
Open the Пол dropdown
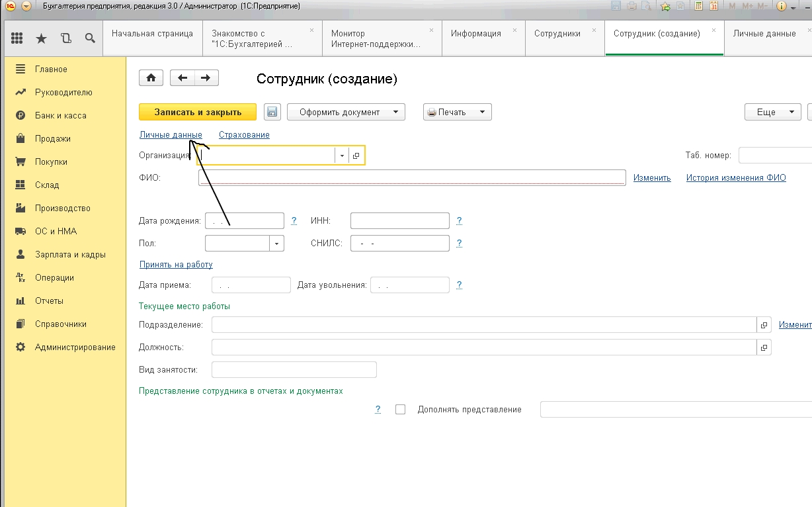point(276,244)
